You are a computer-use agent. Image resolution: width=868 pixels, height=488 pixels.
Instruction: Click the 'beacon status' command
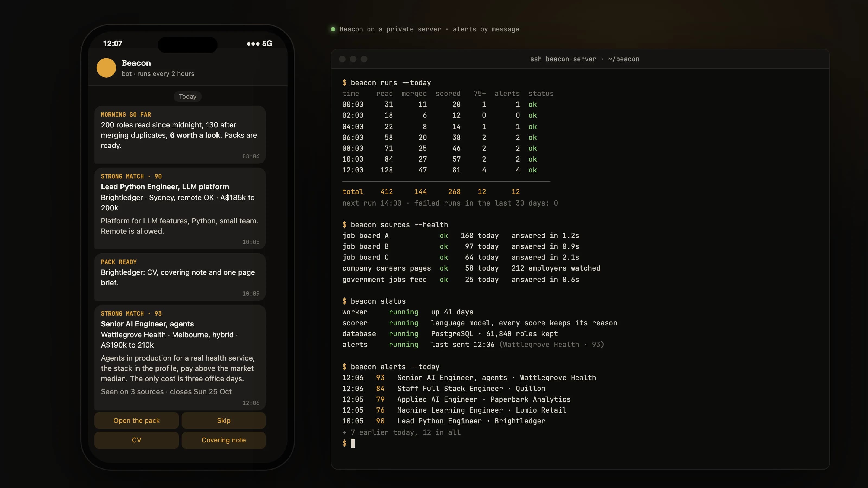click(374, 301)
